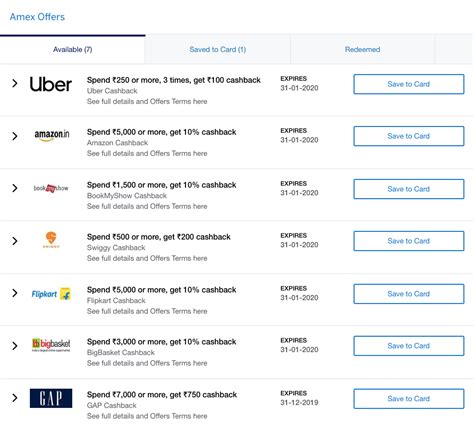Select the Available (7) tab

pos(73,49)
